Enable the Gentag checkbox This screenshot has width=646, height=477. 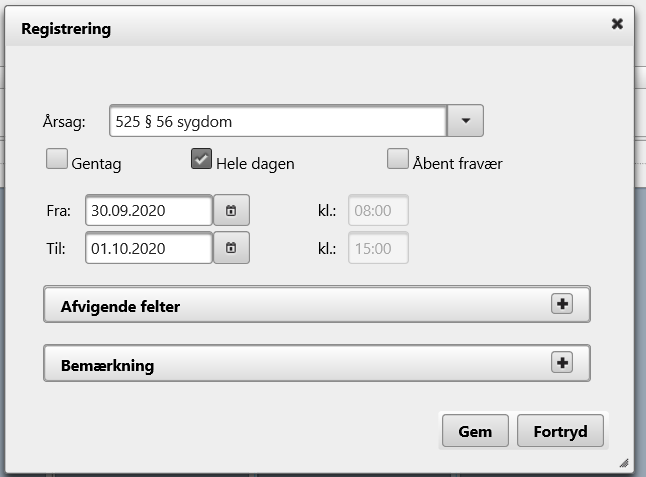click(57, 160)
